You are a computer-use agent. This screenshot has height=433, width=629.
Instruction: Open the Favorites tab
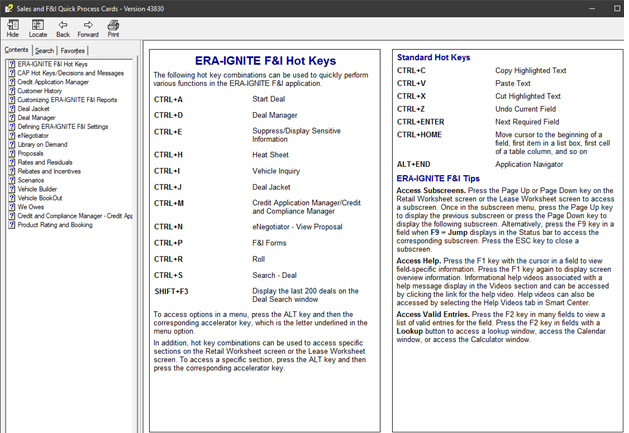(73, 50)
